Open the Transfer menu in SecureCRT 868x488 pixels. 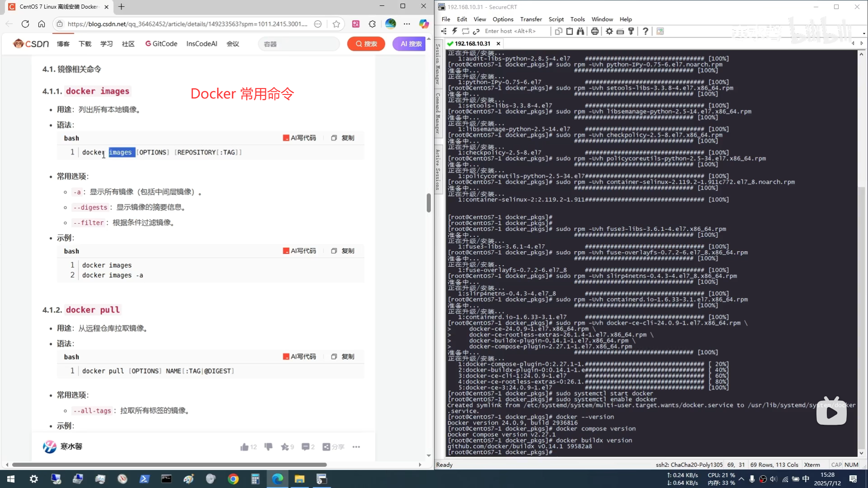tap(531, 19)
